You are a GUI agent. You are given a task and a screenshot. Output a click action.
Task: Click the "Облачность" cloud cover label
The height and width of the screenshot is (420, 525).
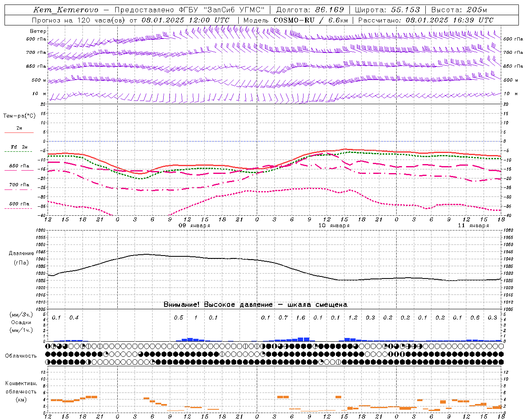(21, 356)
